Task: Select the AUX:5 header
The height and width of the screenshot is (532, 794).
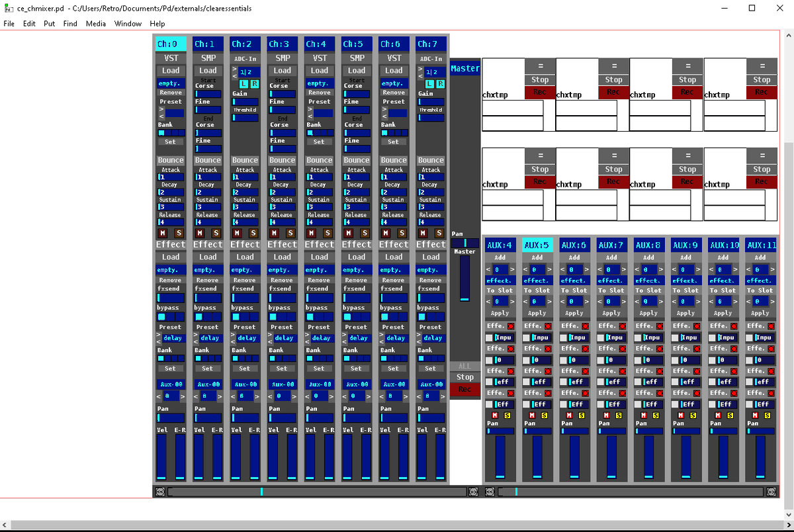Action: coord(537,245)
